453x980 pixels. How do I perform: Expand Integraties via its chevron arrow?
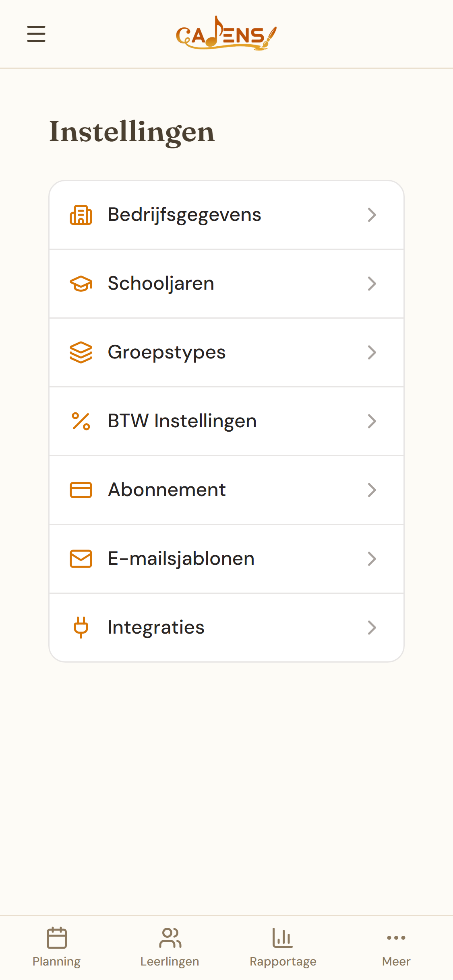pos(372,628)
